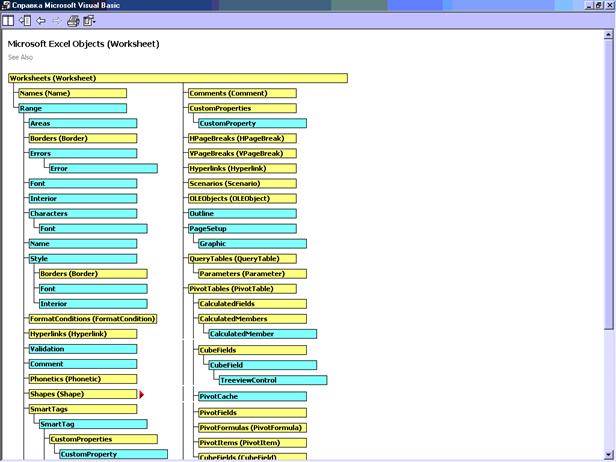The width and height of the screenshot is (616, 462).
Task: Open the Names (Name) object
Action: [x=73, y=93]
